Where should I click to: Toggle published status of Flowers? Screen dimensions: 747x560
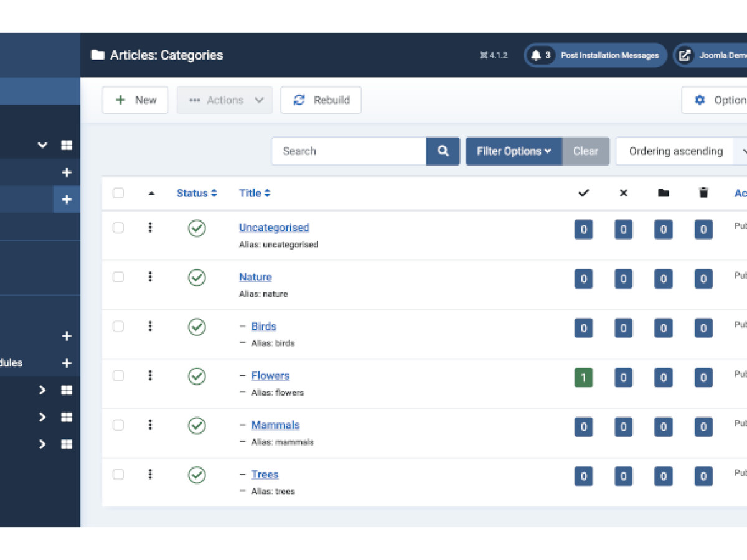pyautogui.click(x=197, y=376)
